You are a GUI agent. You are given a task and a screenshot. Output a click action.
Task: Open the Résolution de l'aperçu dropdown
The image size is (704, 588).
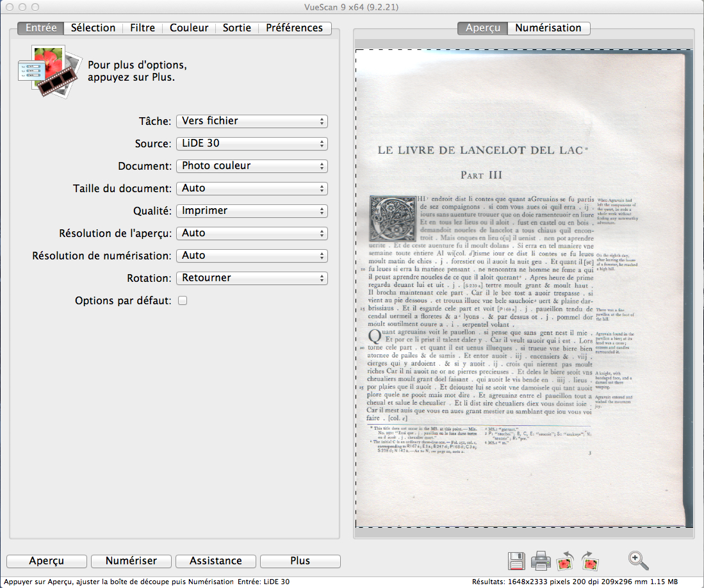tap(252, 233)
